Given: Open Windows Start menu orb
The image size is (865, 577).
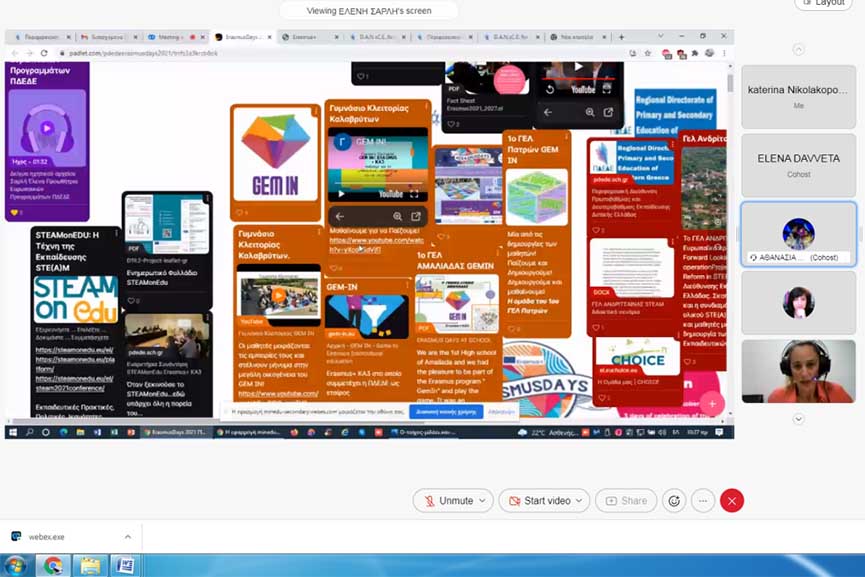Looking at the screenshot, I should pos(14,566).
